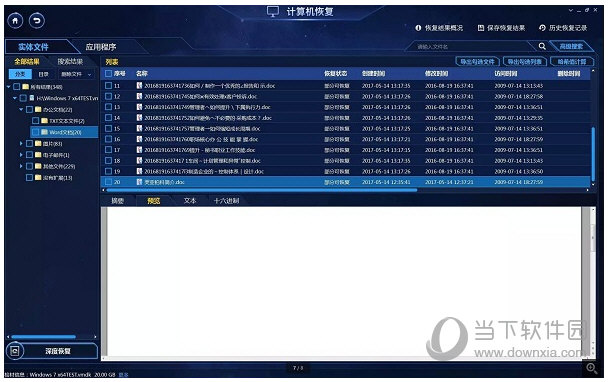Screen dimensions: 611x382
Task: Check the select-all checkbox in 序号 header
Action: tap(108, 73)
